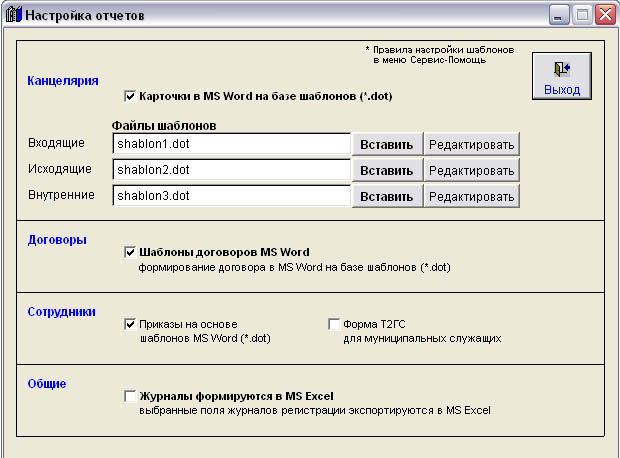The image size is (620, 458).
Task: Click для муниципальных служащих text
Action: (422, 339)
